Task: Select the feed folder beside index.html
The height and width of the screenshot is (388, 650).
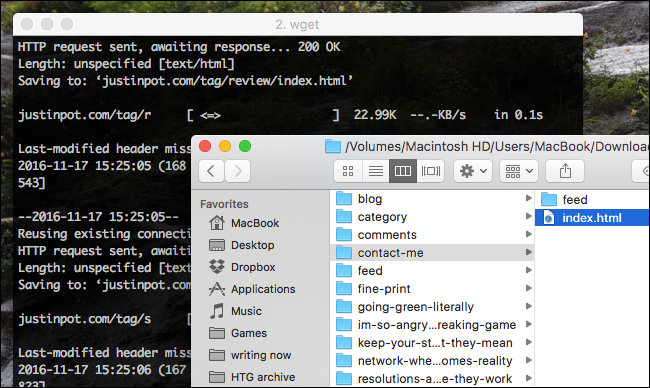Action: (x=592, y=199)
